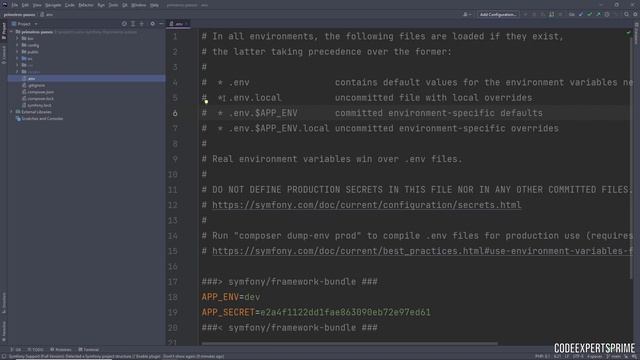Expand External Libraries node

[12, 112]
